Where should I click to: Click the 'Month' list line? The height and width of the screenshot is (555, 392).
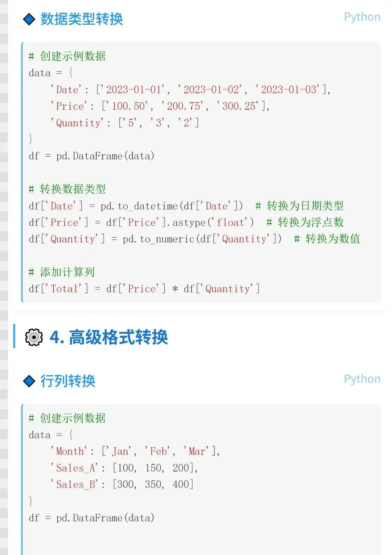coord(135,451)
